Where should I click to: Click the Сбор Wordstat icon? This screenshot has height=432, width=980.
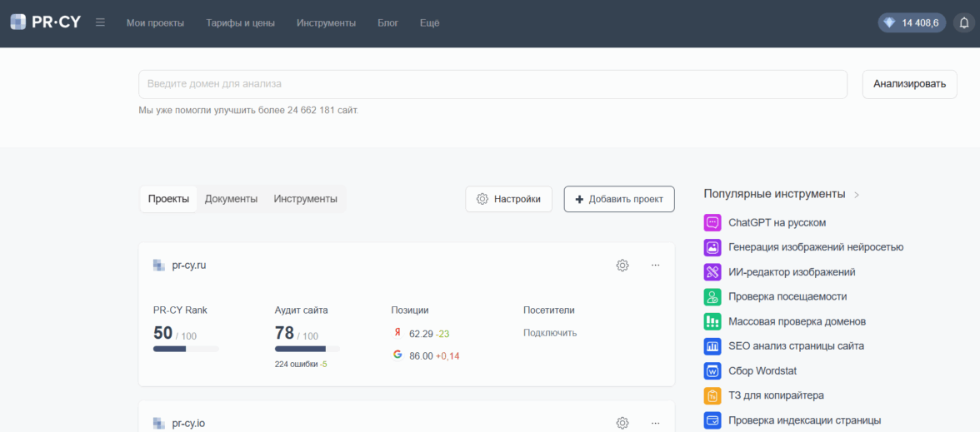click(712, 370)
